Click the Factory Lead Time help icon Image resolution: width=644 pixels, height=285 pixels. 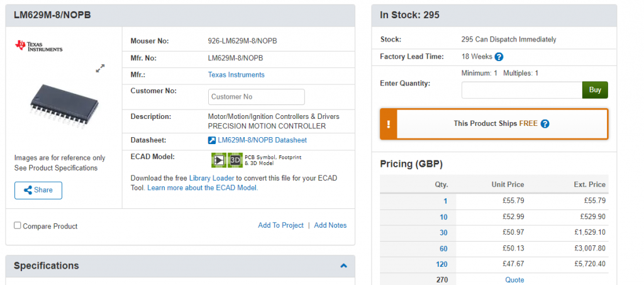[499, 57]
